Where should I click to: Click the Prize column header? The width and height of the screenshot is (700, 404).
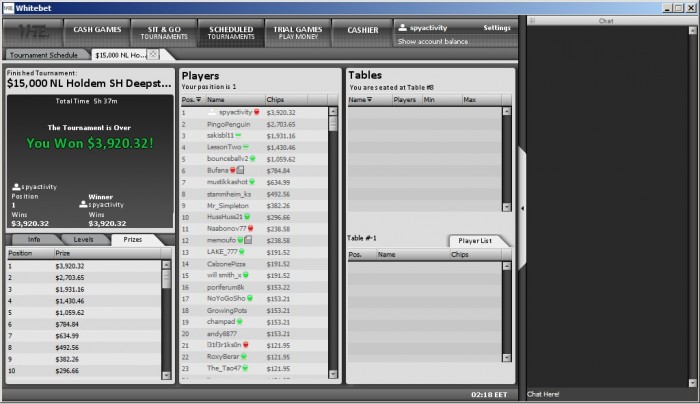click(x=106, y=253)
